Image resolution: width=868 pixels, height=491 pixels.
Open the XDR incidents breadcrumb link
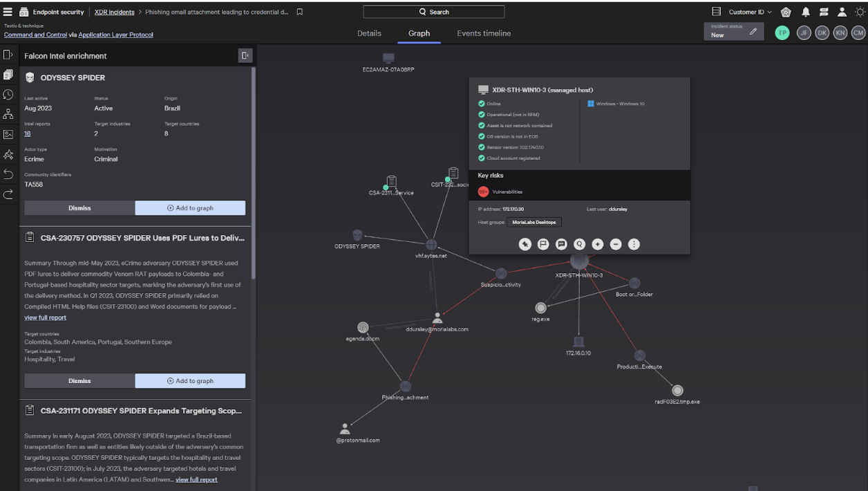coord(115,12)
